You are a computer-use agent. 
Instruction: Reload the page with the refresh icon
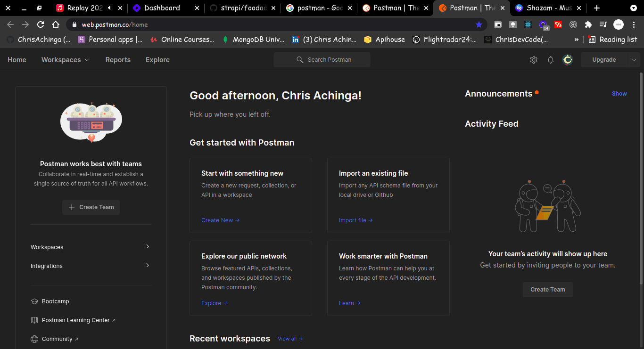coord(41,24)
